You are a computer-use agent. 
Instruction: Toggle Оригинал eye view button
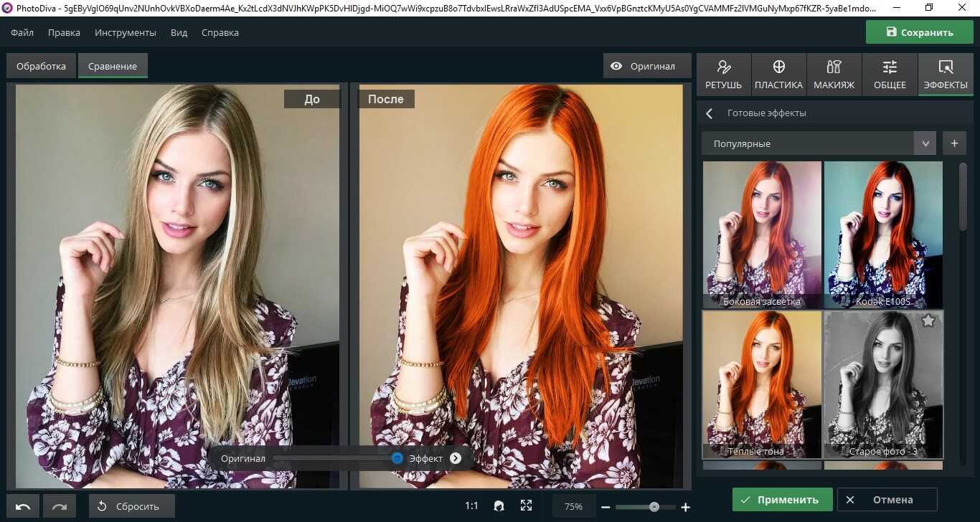point(644,66)
